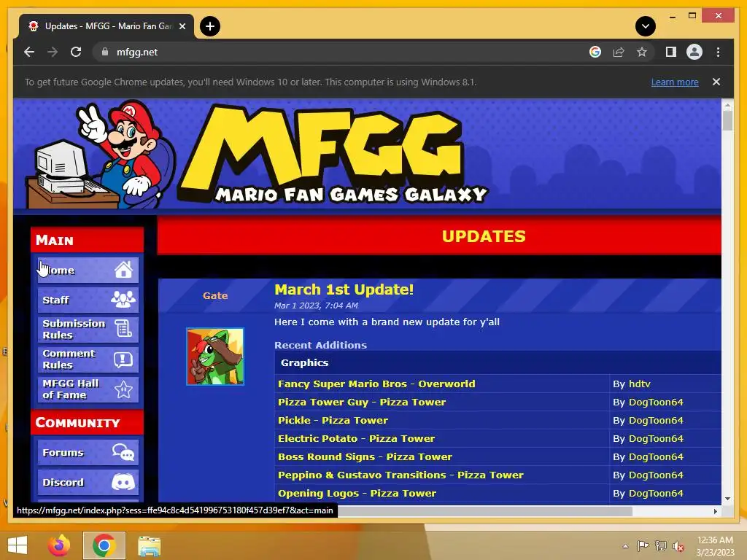Click the horizontal scrollbar thumb
The image size is (747, 560).
[485, 511]
